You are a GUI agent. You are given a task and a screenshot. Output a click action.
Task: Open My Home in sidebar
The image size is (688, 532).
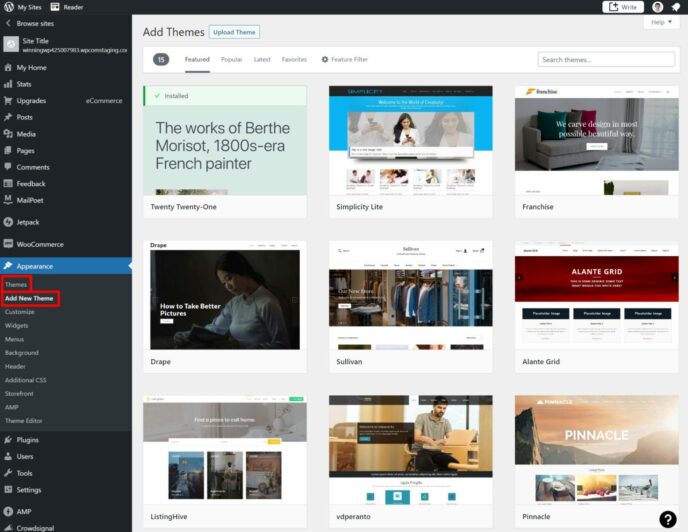31,68
